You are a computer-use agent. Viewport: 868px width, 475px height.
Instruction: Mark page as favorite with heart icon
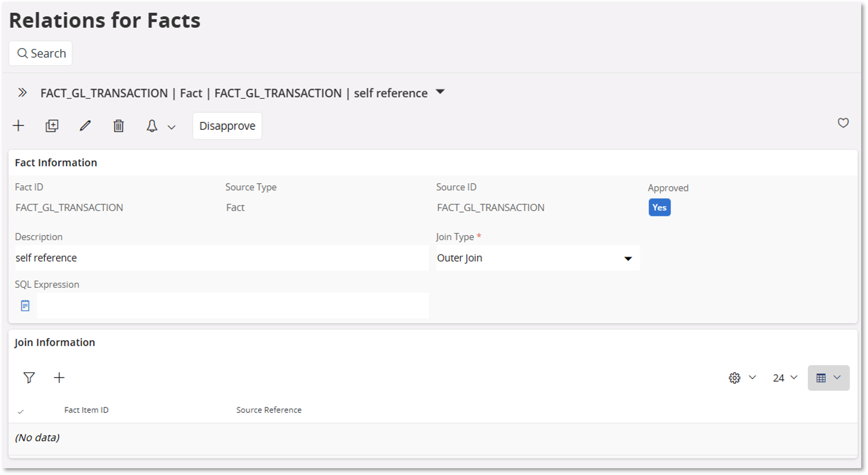tap(843, 123)
